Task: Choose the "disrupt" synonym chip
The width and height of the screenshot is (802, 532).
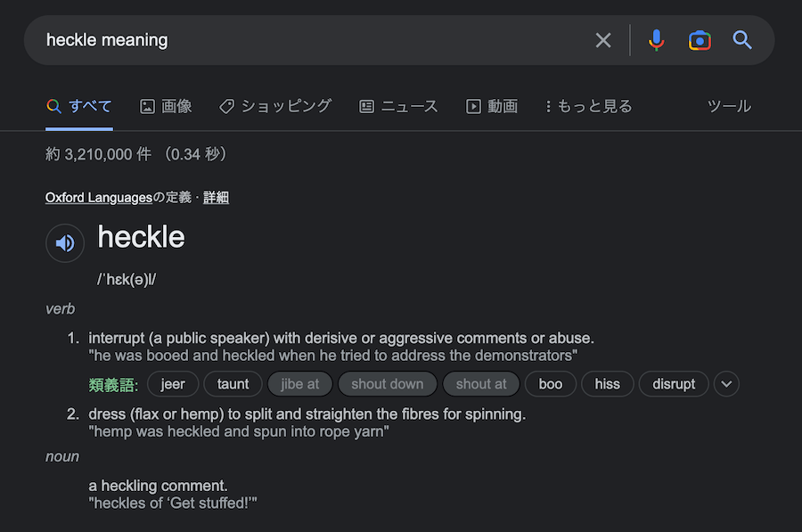Action: tap(674, 384)
